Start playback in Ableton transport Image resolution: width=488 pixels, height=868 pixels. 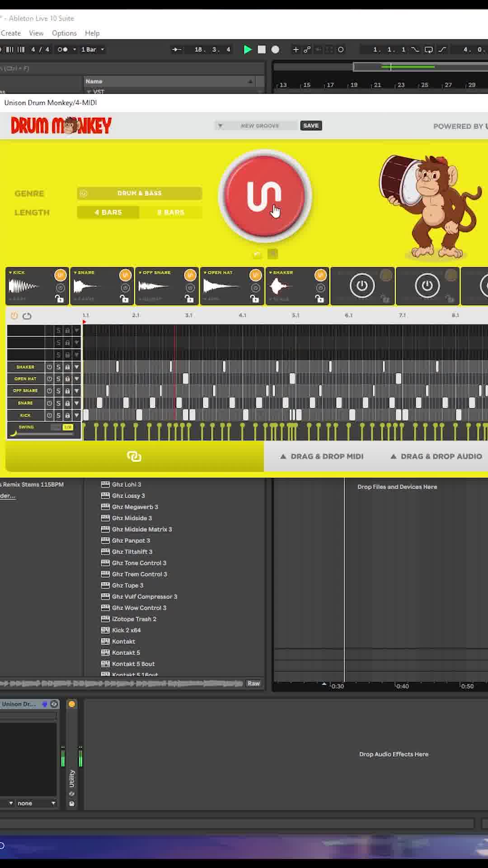[248, 50]
